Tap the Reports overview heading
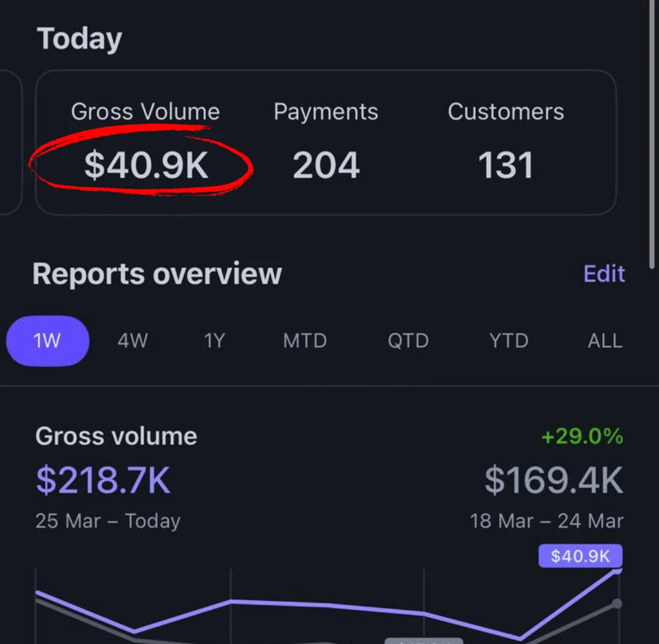 coord(157,274)
